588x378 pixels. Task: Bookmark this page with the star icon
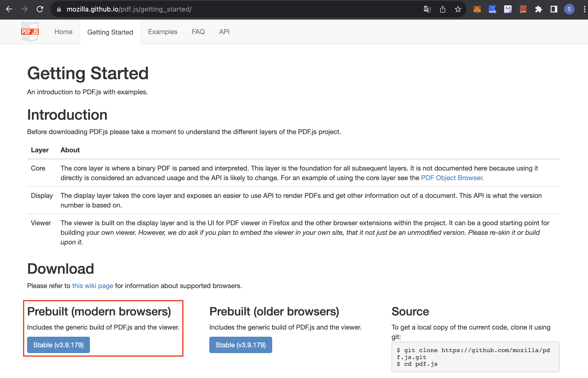point(458,9)
